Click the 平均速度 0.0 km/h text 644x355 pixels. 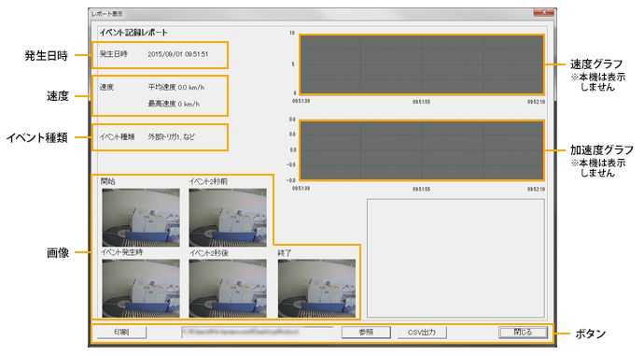[176, 87]
